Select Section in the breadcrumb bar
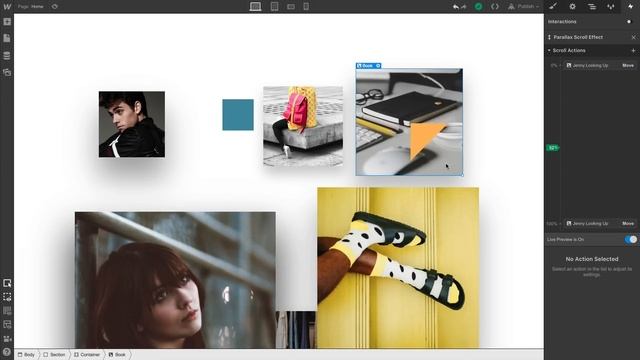The height and width of the screenshot is (360, 640). coord(54,355)
